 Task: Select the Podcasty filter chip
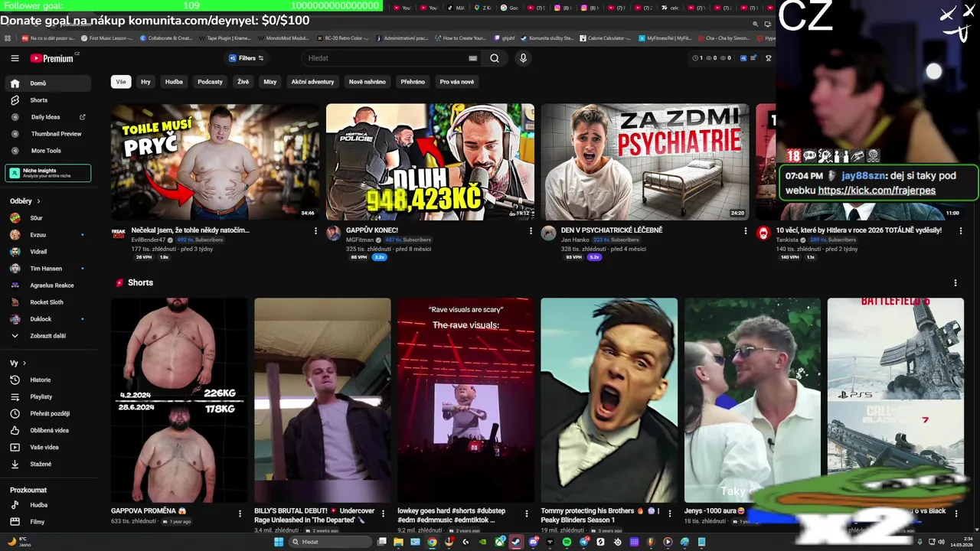pos(210,82)
